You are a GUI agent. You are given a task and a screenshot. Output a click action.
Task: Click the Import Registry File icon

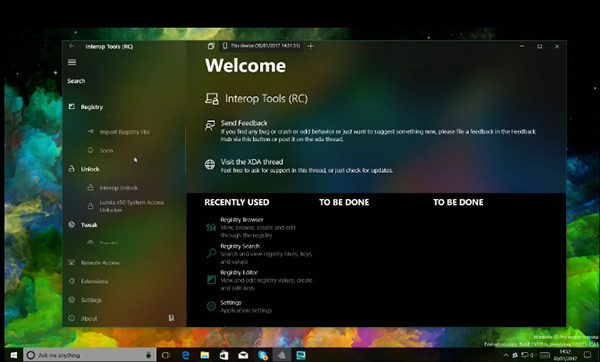tap(90, 131)
